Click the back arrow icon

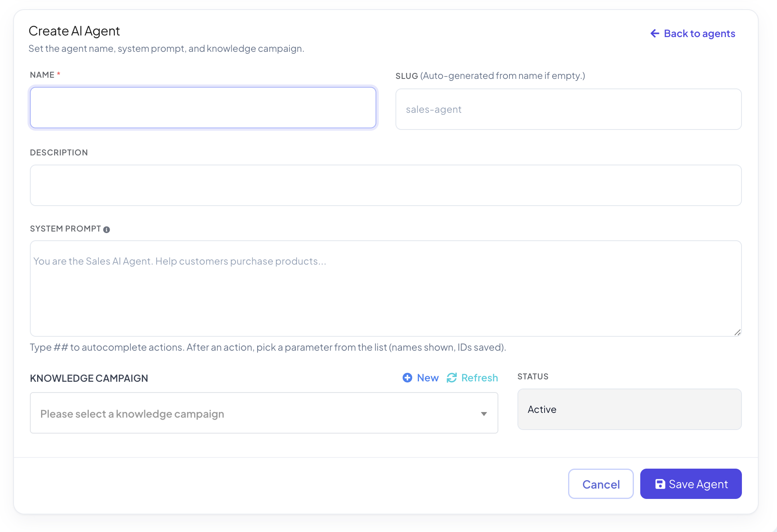[x=655, y=33]
